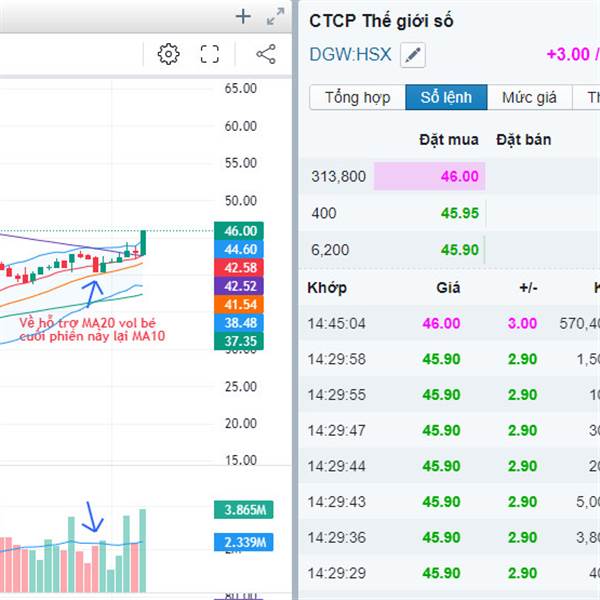Select the 14:29:29 trade time
The height and width of the screenshot is (600, 600).
coord(337,573)
